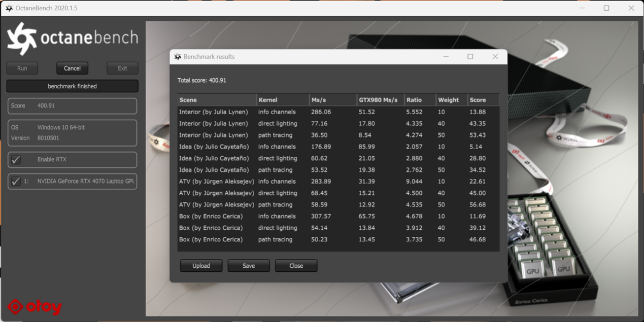Click the 13.88 score value
The height and width of the screenshot is (322, 644).
[x=478, y=112]
